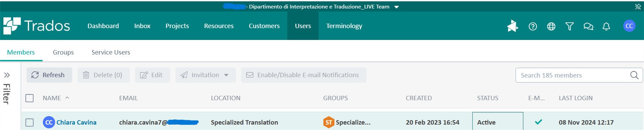Sort by the NAME column header
The image size is (644, 130).
pyautogui.click(x=52, y=98)
